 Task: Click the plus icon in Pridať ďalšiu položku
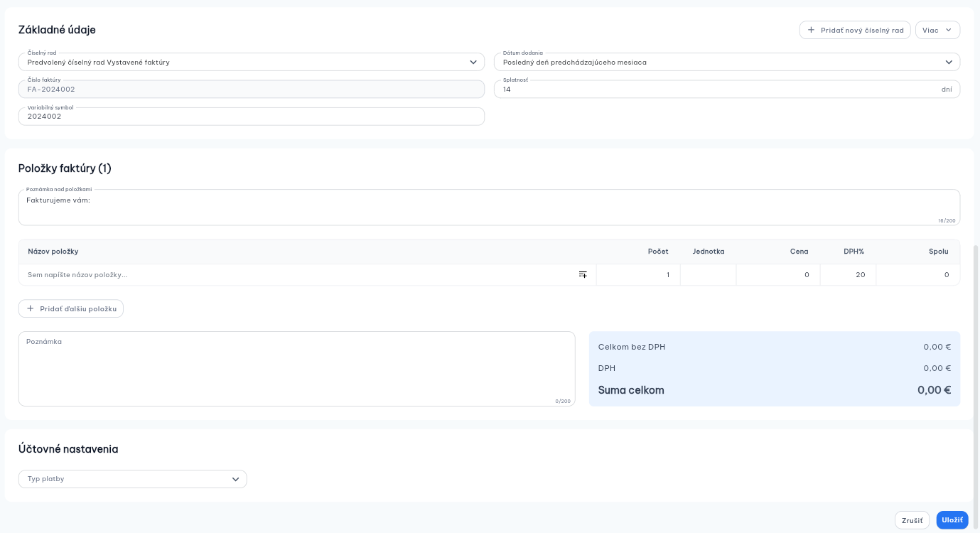click(30, 308)
